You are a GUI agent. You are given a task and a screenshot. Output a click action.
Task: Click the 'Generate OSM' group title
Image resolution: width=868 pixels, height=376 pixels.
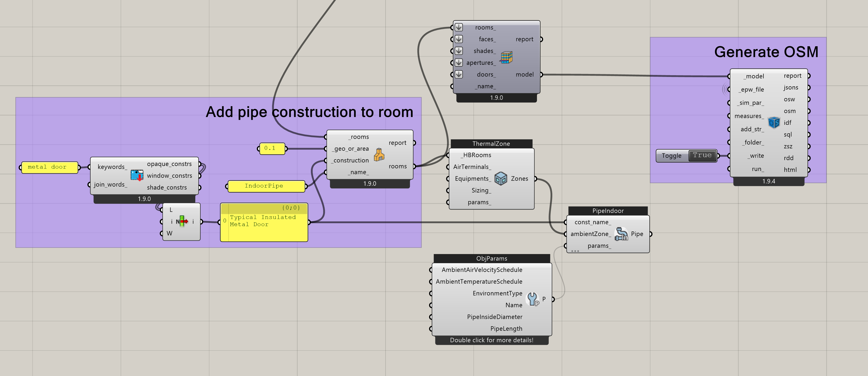(766, 52)
